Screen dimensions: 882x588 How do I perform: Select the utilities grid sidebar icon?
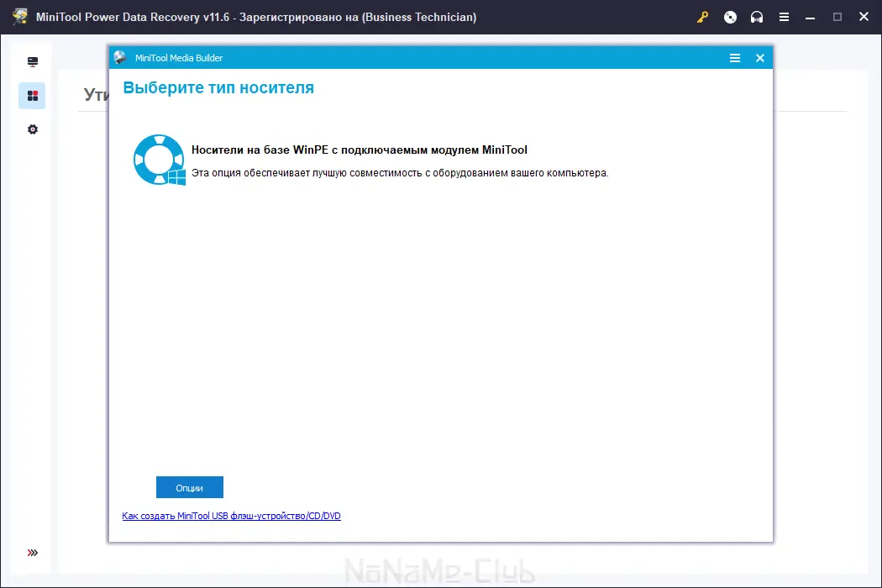click(33, 96)
